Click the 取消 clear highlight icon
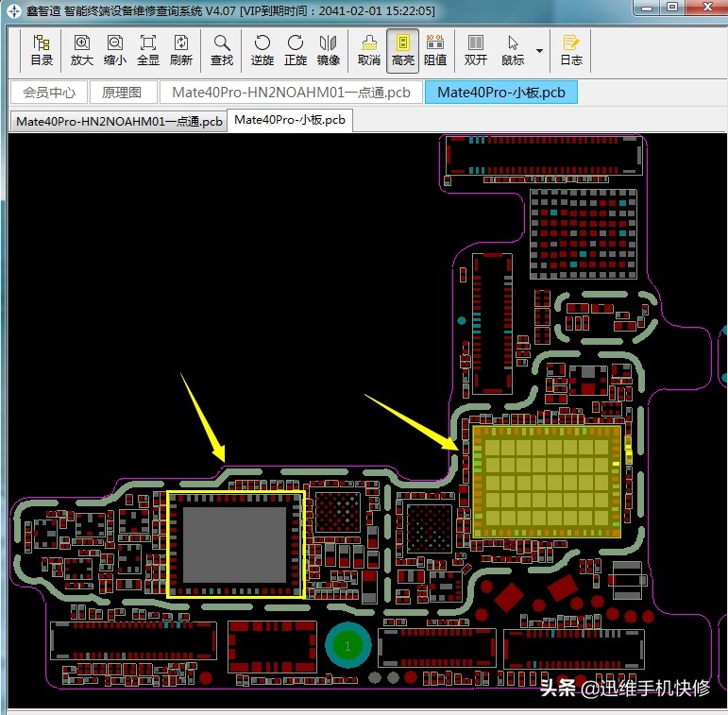728x715 pixels. click(x=369, y=50)
